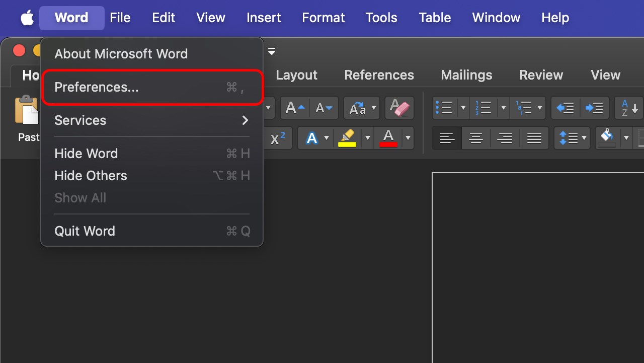This screenshot has height=363, width=644.
Task: Open the Tools menu
Action: [x=381, y=18]
